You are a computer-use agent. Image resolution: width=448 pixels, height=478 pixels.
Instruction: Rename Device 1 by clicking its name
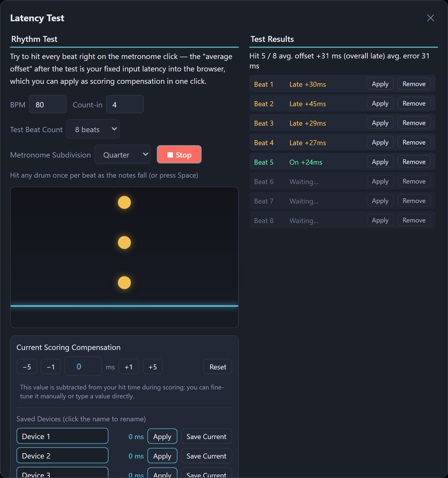62,436
